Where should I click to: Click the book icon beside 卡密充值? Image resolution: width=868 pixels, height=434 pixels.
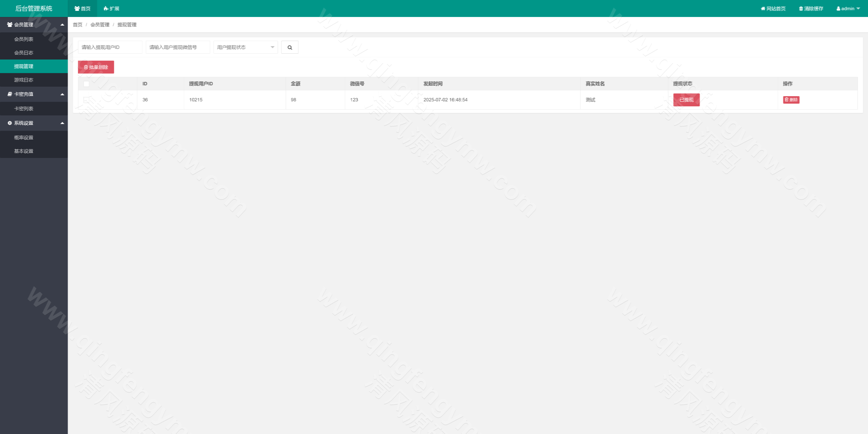coord(10,94)
